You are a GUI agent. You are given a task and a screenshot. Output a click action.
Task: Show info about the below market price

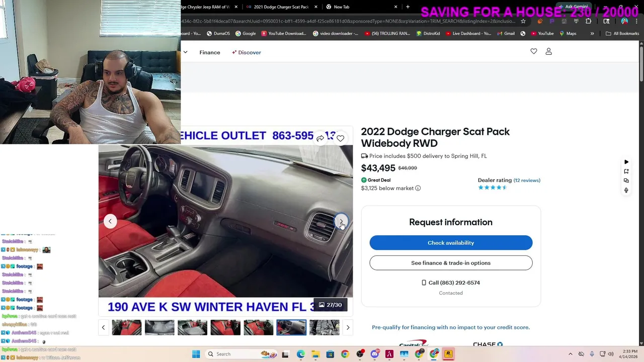[418, 188]
